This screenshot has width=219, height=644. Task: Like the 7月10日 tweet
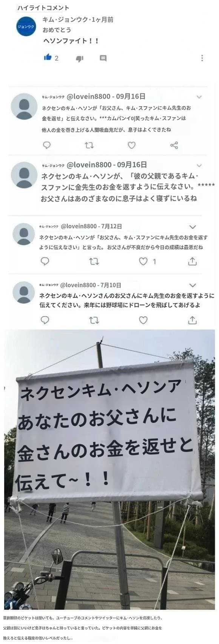143,320
